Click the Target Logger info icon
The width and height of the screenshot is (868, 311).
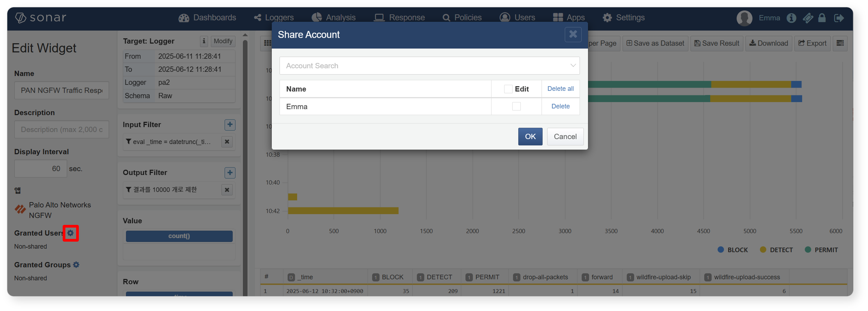tap(204, 41)
